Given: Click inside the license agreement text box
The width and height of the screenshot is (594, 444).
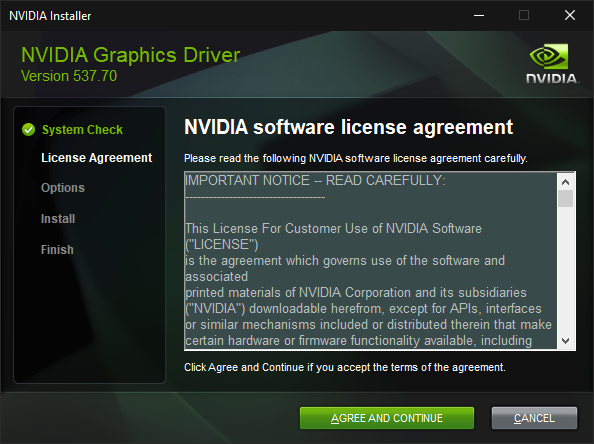Looking at the screenshot, I should [370, 261].
